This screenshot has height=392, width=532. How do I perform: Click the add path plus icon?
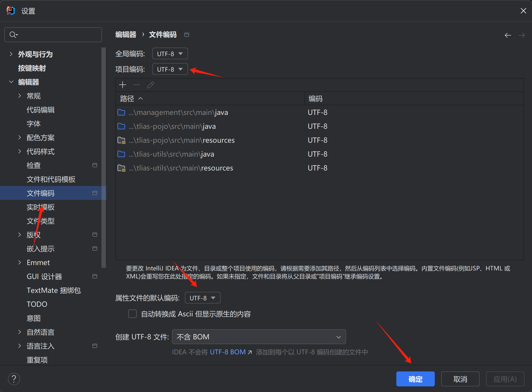point(123,85)
